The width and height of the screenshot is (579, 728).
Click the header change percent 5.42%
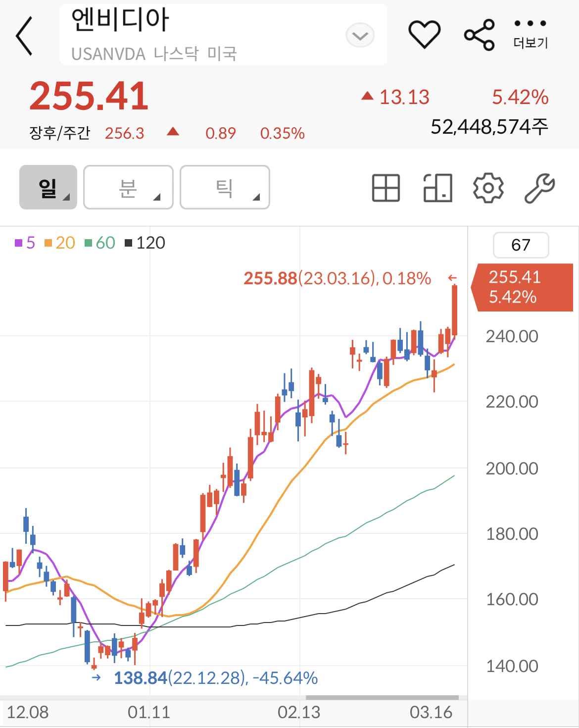(x=520, y=97)
